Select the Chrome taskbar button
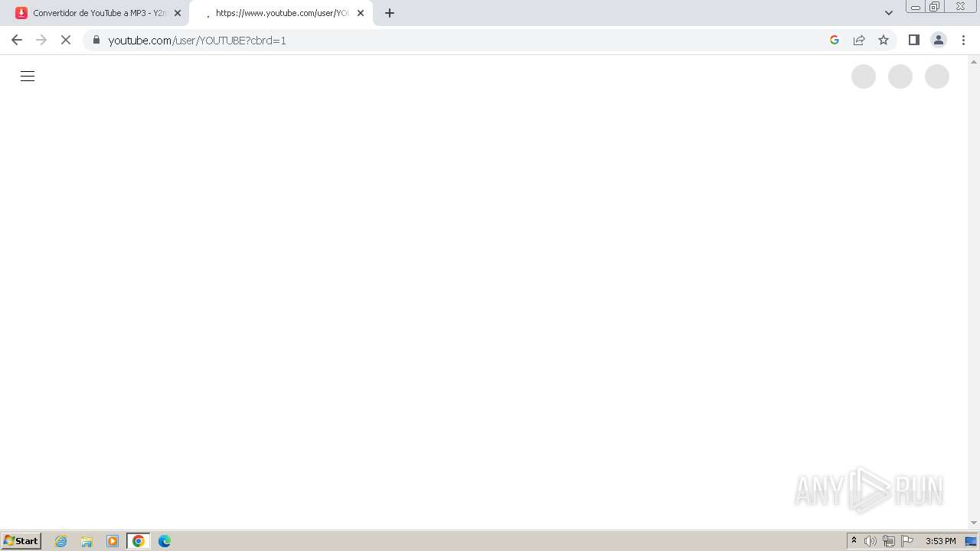 [139, 541]
